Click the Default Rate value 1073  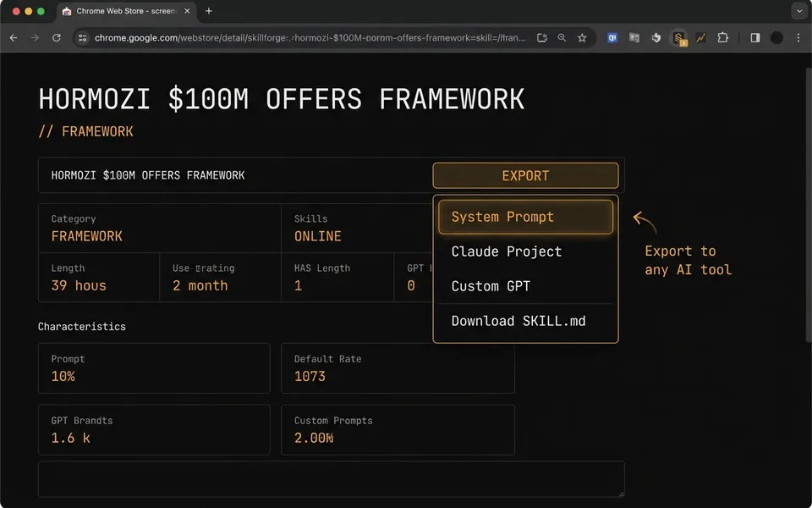310,376
